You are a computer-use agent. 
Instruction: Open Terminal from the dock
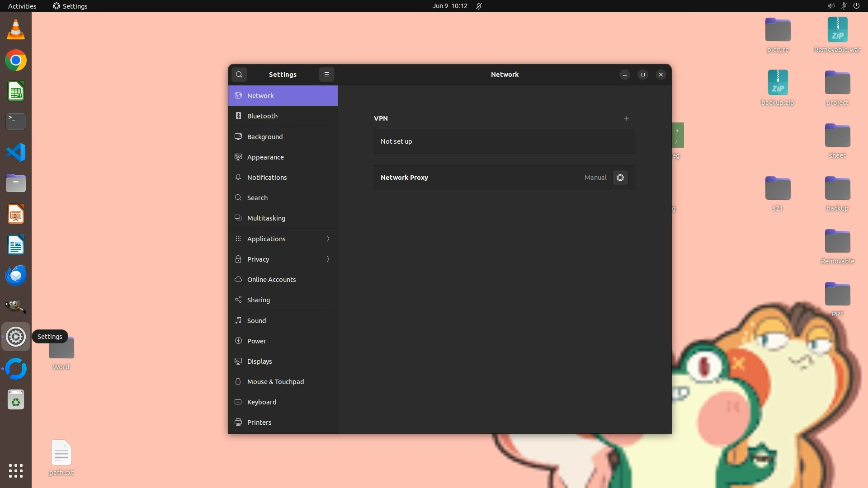[x=16, y=122]
